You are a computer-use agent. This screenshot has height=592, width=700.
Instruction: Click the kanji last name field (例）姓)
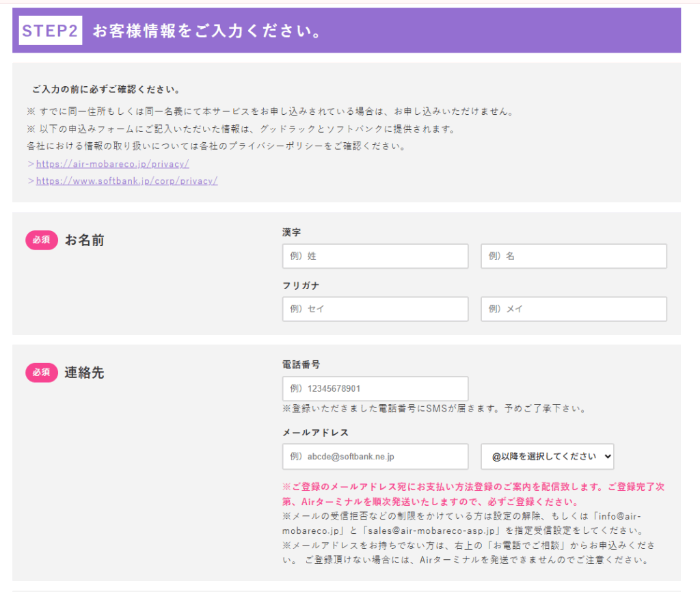tap(375, 256)
